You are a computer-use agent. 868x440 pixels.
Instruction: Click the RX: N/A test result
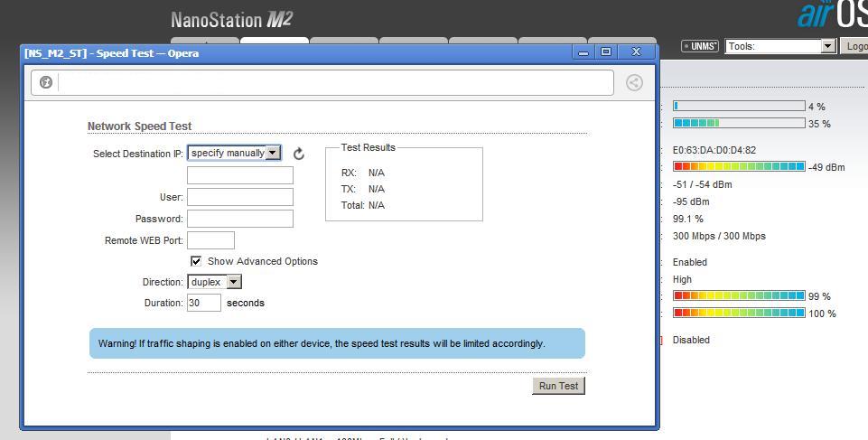363,173
